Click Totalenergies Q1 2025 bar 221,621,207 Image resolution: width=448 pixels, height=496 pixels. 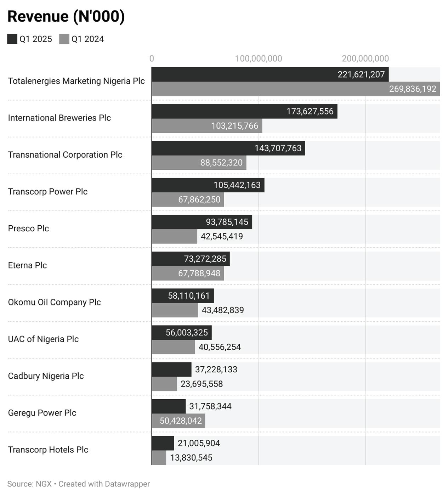pos(270,74)
